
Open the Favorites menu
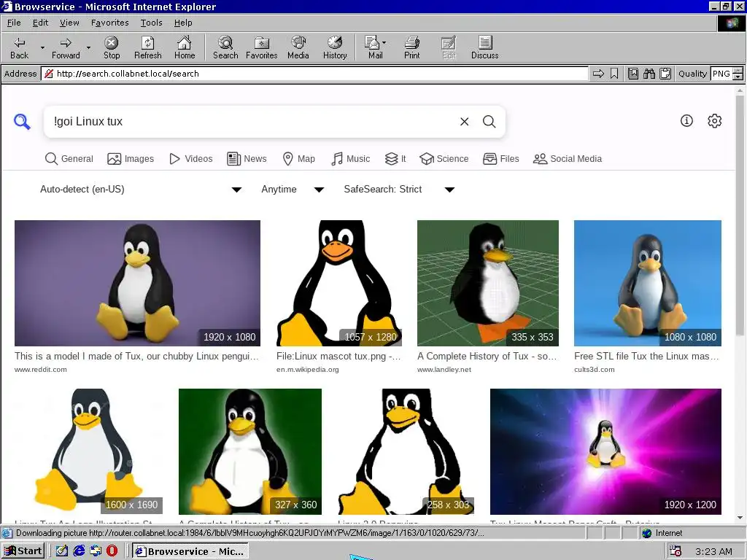point(109,23)
